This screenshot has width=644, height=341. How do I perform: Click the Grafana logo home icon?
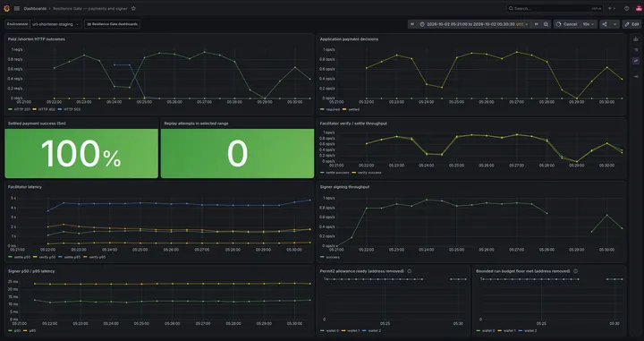click(6, 8)
